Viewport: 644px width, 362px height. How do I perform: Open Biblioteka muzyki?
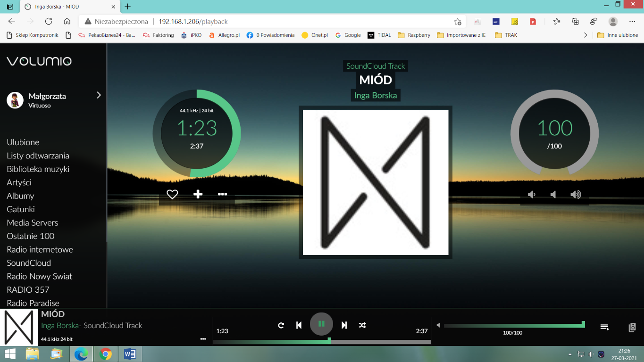(x=38, y=169)
